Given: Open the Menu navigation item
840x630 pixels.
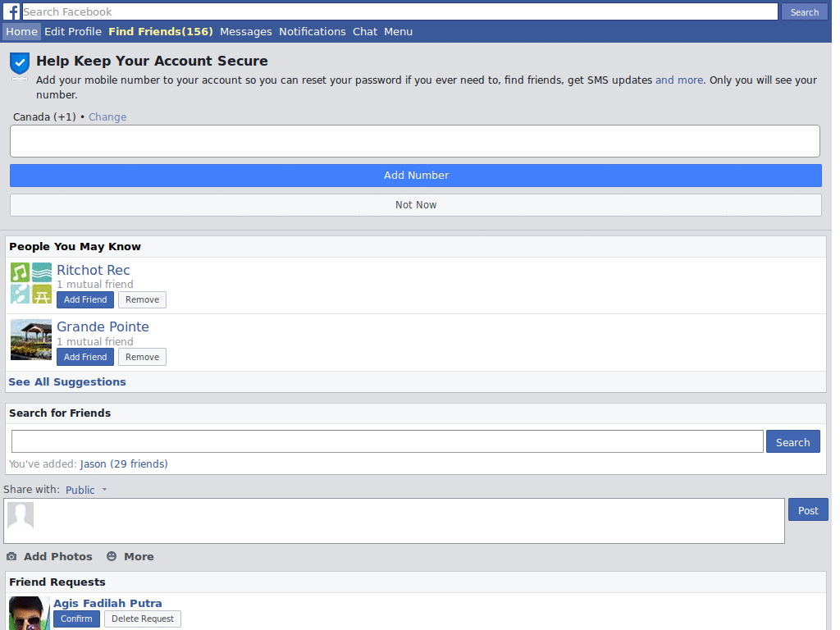Looking at the screenshot, I should pos(398,32).
